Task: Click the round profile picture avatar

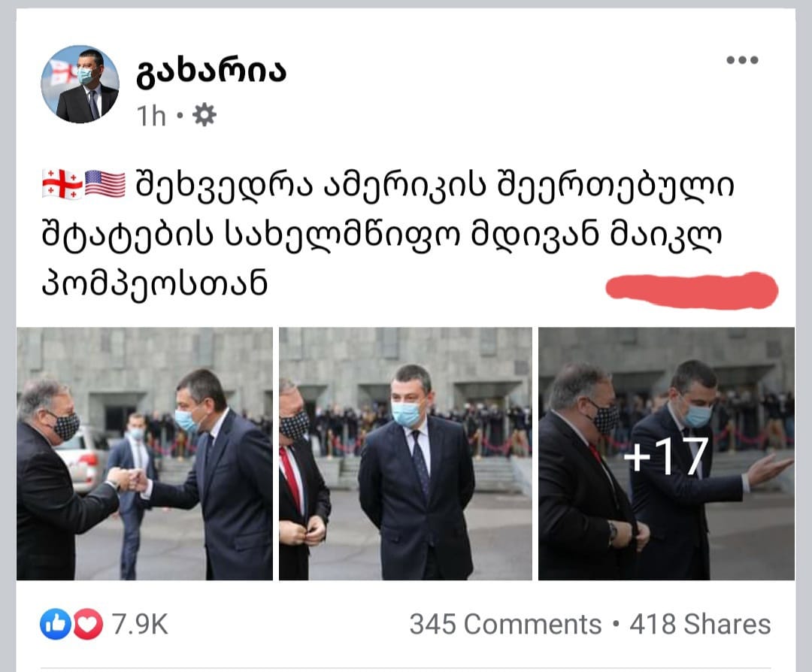Action: pos(80,84)
